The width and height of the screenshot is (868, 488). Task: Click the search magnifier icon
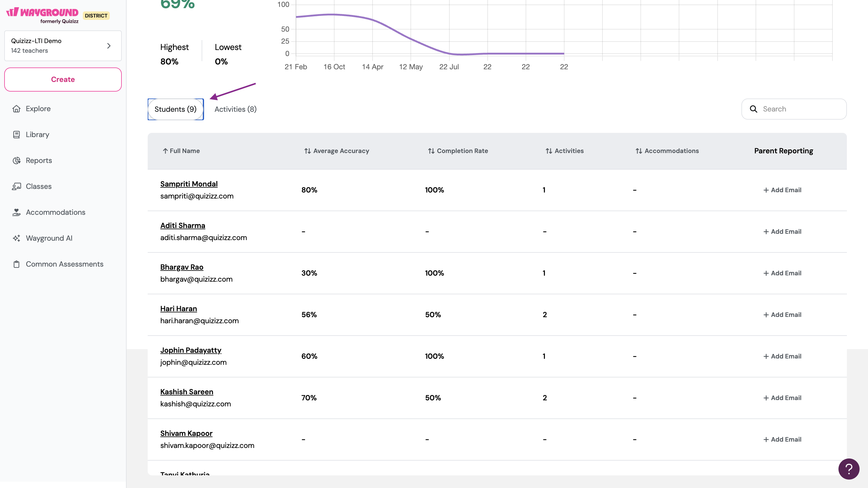(753, 109)
